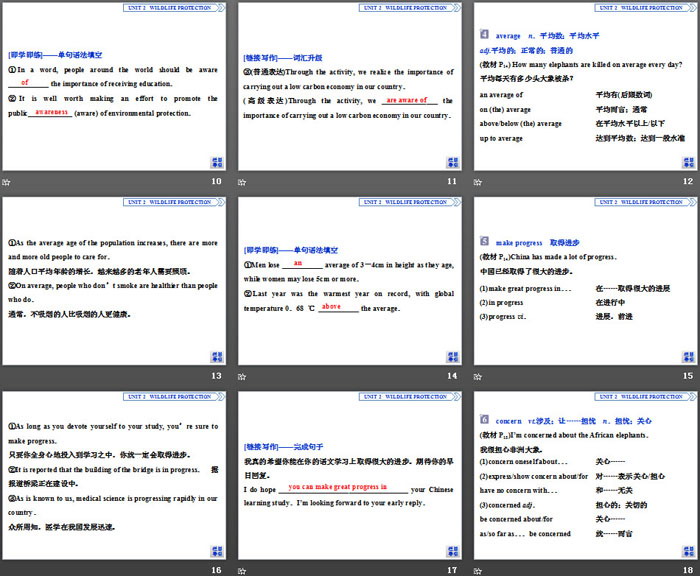Image resolution: width=700 pixels, height=576 pixels.
Task: Click the animation star icon under slide 11
Action: click(x=242, y=182)
